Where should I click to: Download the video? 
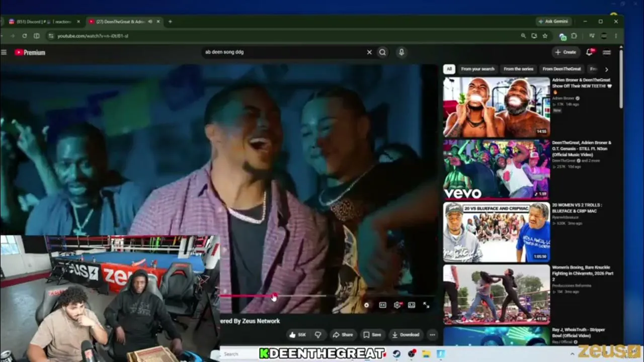pyautogui.click(x=406, y=335)
